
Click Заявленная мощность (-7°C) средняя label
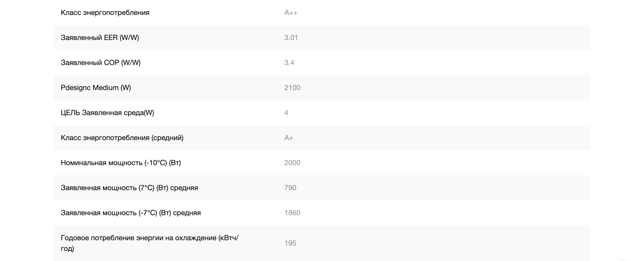[131, 213]
